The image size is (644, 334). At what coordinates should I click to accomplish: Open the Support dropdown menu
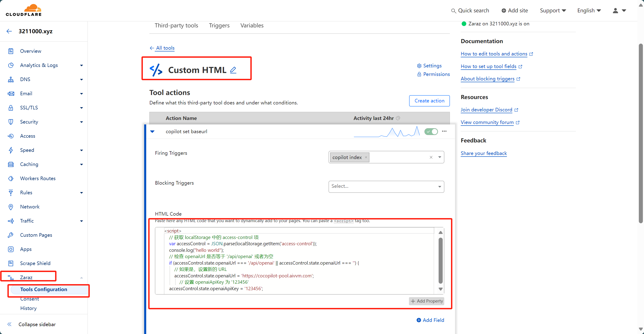click(x=553, y=11)
